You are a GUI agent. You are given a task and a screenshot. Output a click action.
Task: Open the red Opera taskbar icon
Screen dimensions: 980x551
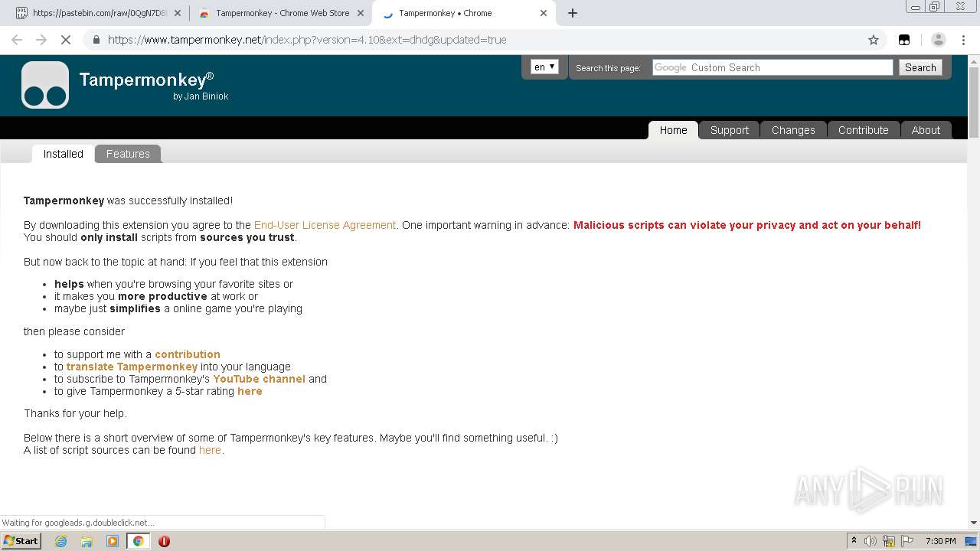pos(164,541)
